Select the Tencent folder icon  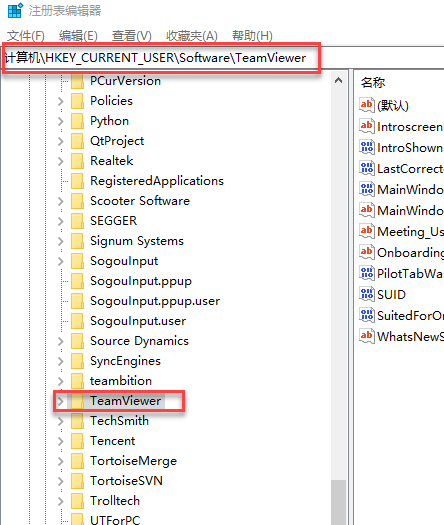coord(77,441)
